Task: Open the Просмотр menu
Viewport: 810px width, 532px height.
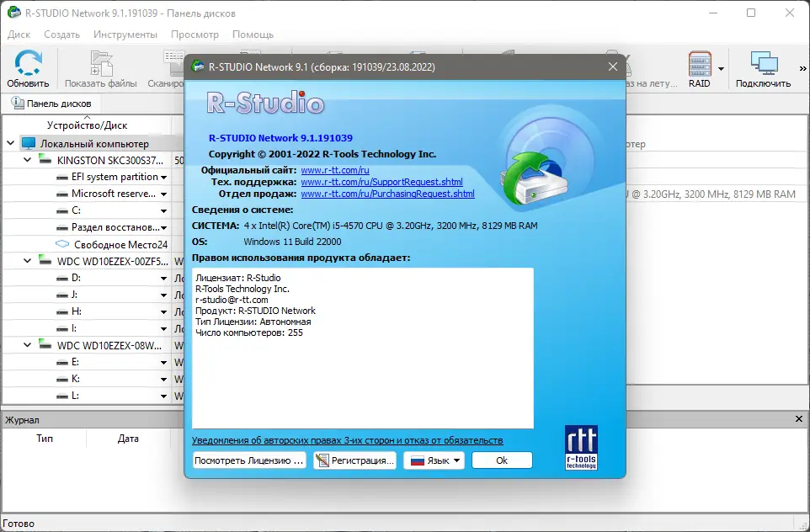Action: [195, 35]
